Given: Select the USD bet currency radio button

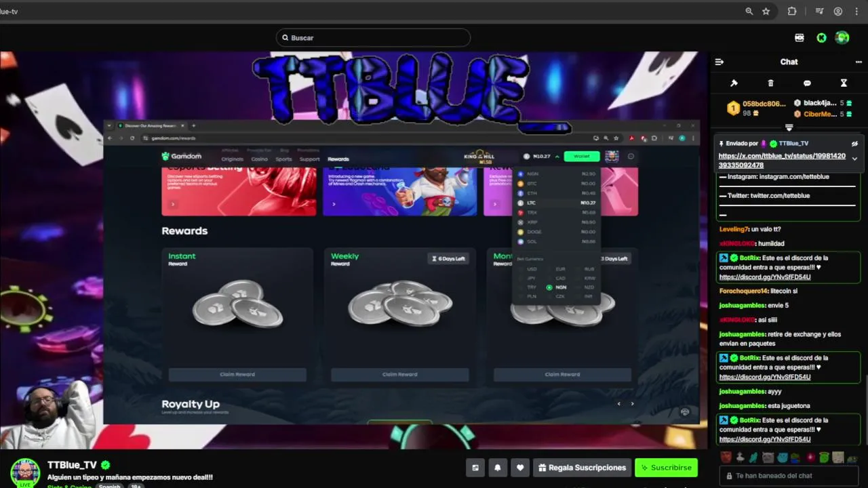Looking at the screenshot, I should tap(521, 269).
